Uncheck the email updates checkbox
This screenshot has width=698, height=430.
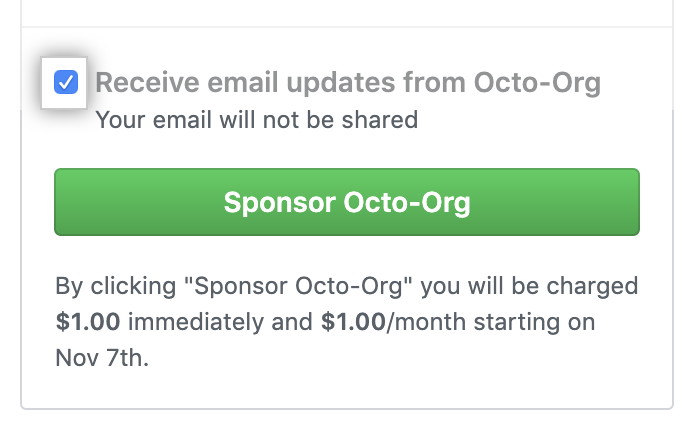click(x=66, y=83)
